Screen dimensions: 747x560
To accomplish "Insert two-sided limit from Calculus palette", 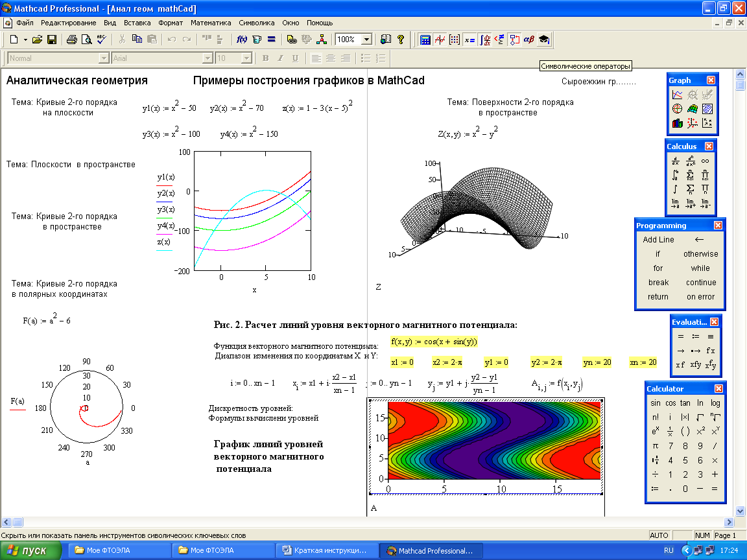I will coord(675,204).
